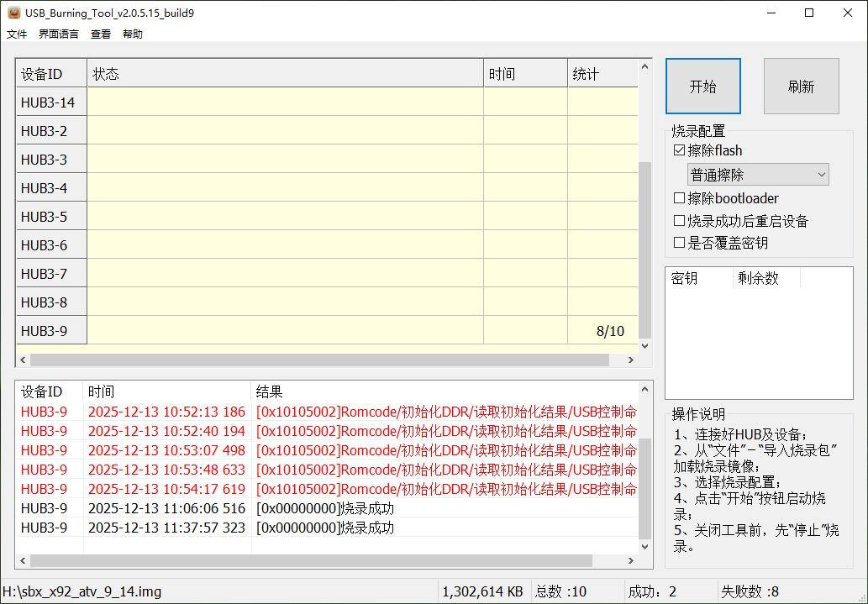Enable the 擦除bootloader checkbox
This screenshot has width=868, height=604.
point(679,198)
